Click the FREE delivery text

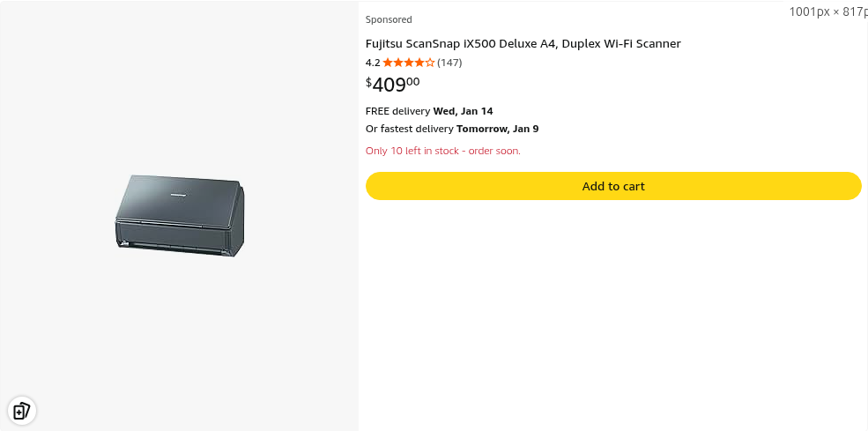tap(397, 111)
